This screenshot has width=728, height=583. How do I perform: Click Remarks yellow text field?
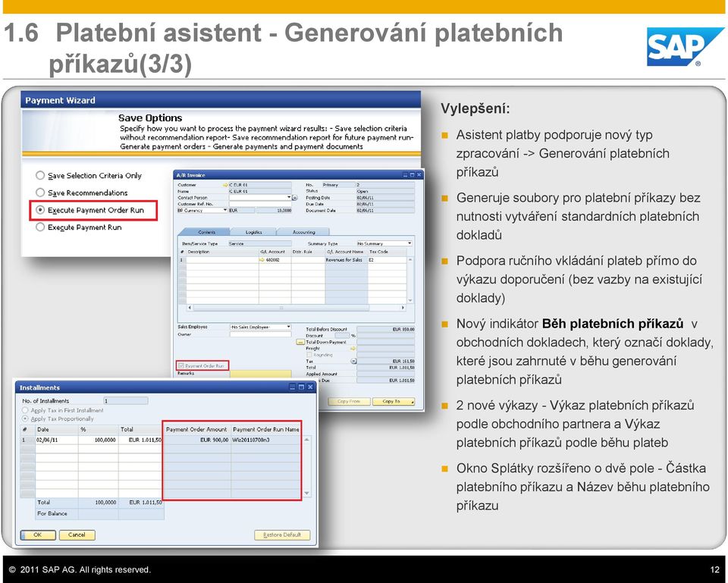coord(260,373)
